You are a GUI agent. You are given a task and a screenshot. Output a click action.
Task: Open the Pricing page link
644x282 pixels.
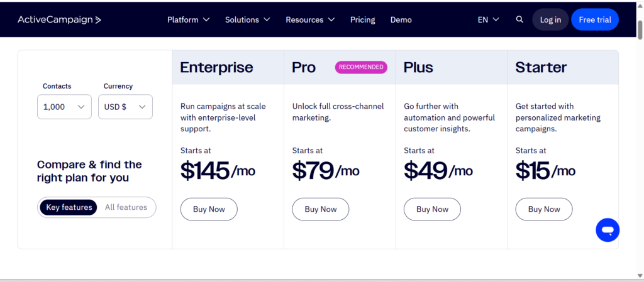click(x=363, y=19)
